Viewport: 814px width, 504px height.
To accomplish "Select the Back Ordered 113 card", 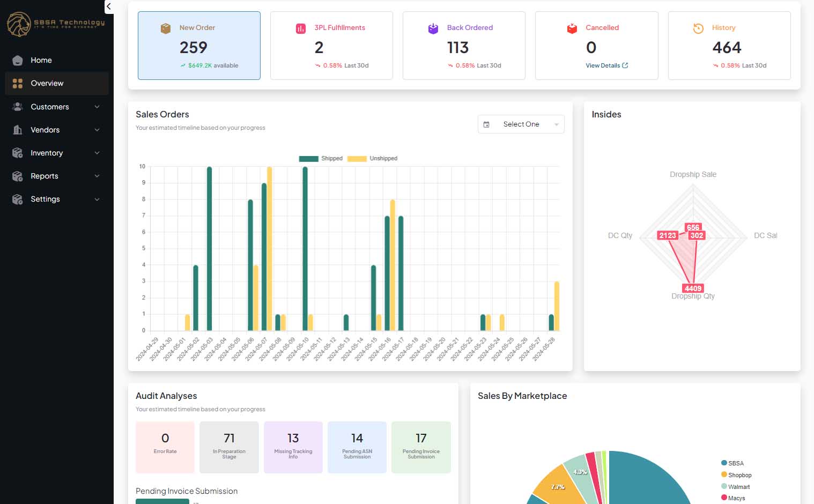I will pyautogui.click(x=464, y=46).
